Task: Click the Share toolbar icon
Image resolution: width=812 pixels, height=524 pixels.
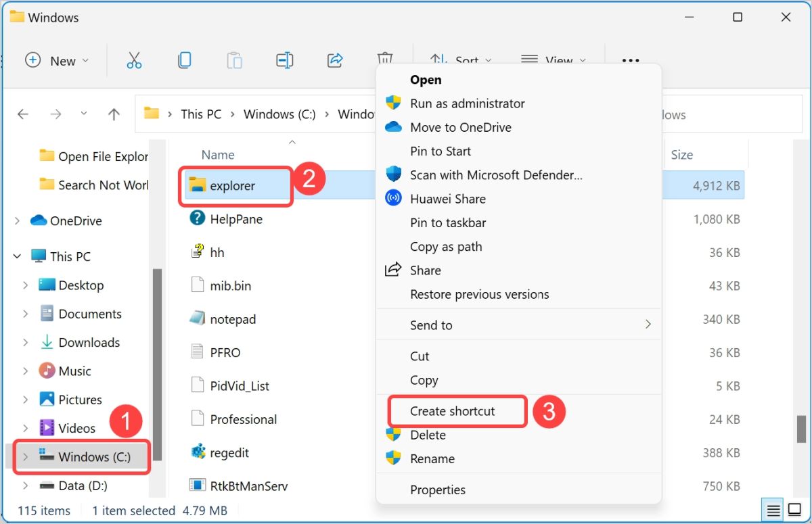Action: (x=335, y=60)
